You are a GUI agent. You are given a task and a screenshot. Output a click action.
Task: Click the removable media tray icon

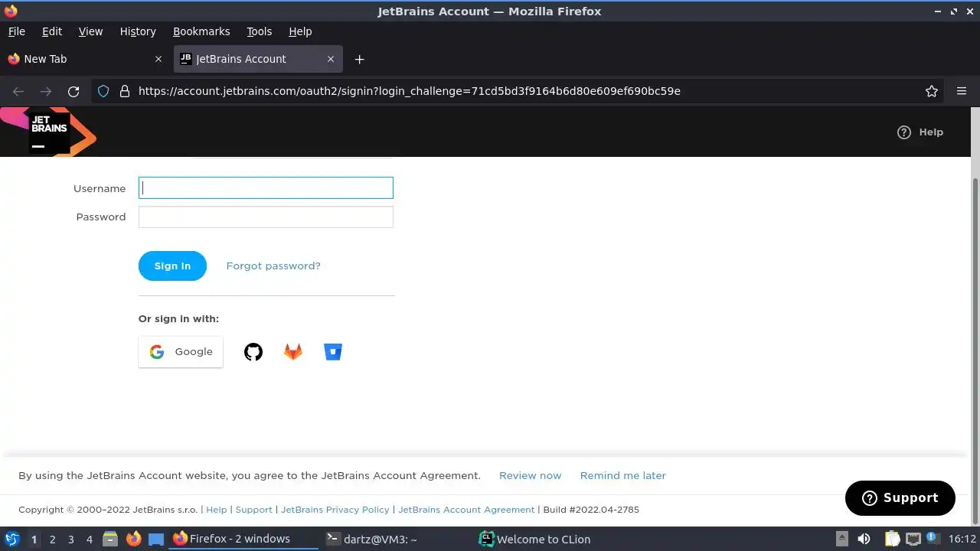point(841,539)
